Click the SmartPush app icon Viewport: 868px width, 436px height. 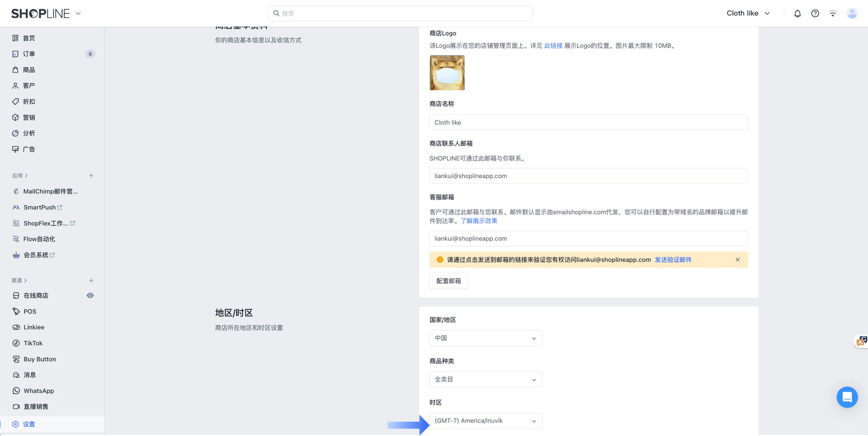coord(16,207)
